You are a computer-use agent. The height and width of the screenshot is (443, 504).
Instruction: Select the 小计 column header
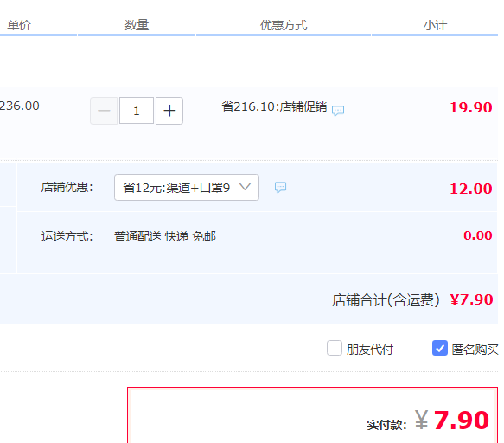click(x=435, y=25)
